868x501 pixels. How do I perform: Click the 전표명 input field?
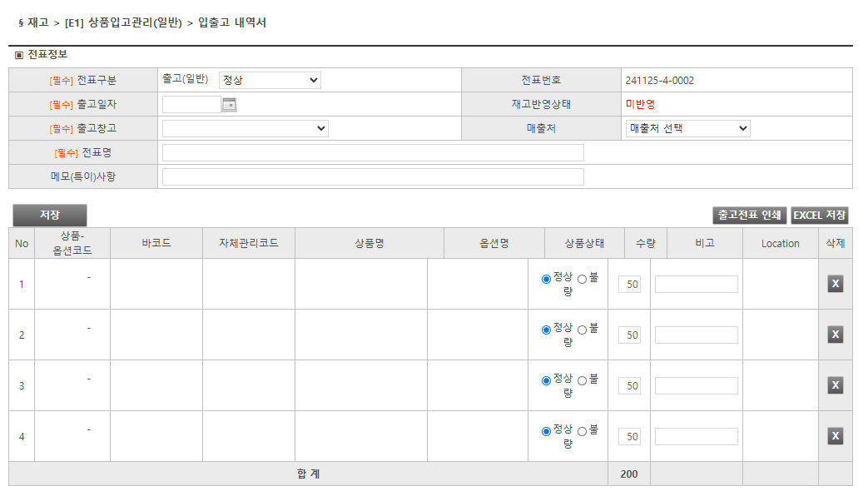click(x=374, y=152)
